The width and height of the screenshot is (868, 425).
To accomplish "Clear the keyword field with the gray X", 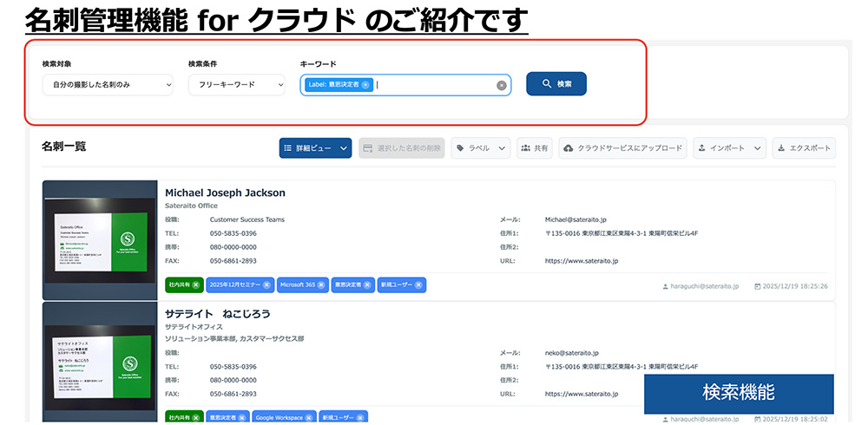I will pos(501,85).
